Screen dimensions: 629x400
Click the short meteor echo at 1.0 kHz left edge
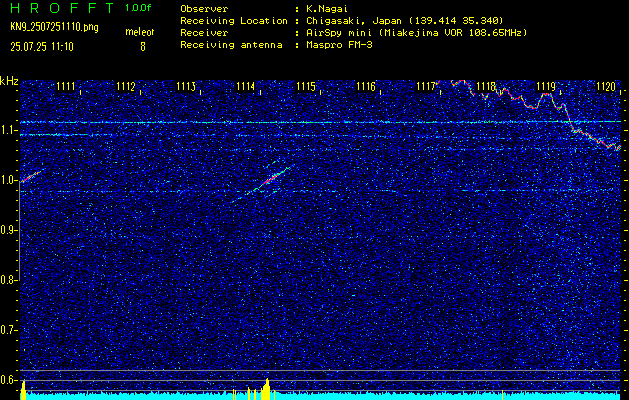click(31, 176)
